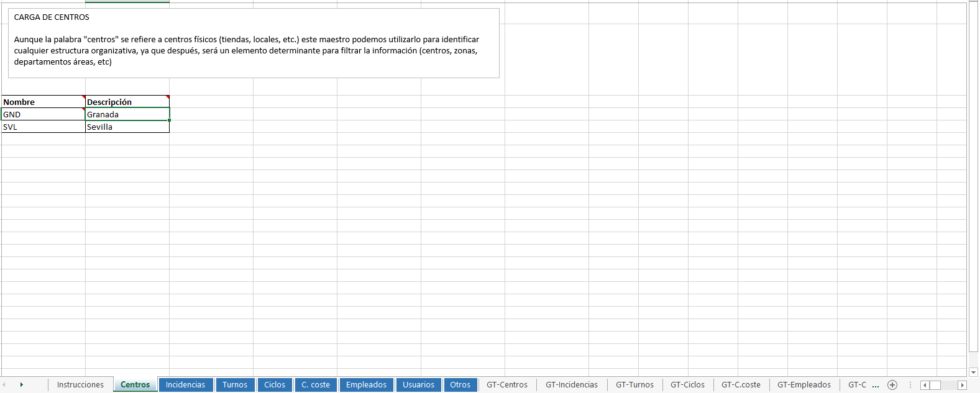Image resolution: width=980 pixels, height=393 pixels.
Task: Open the GT-Incidencias sheet tab
Action: 572,385
